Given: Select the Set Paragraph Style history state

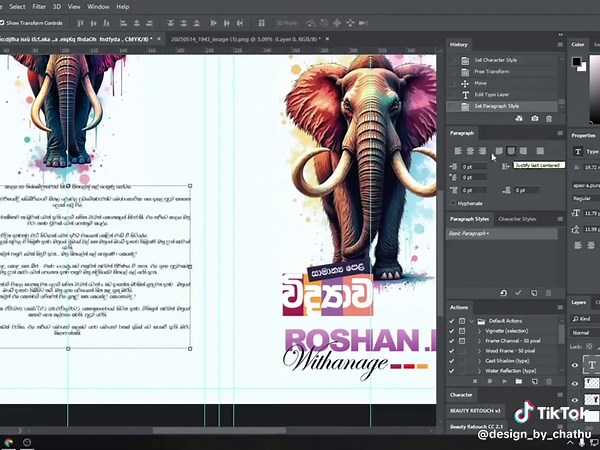Looking at the screenshot, I should pyautogui.click(x=504, y=106).
